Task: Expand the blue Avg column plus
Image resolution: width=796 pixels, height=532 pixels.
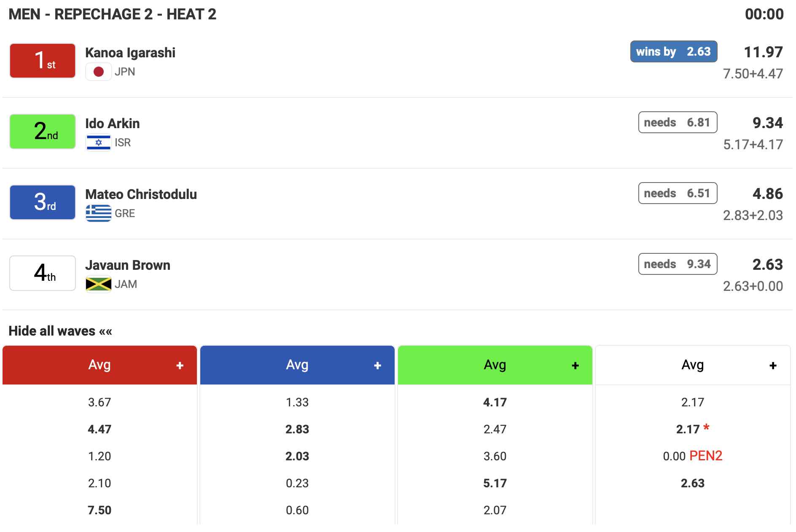Action: 377,365
